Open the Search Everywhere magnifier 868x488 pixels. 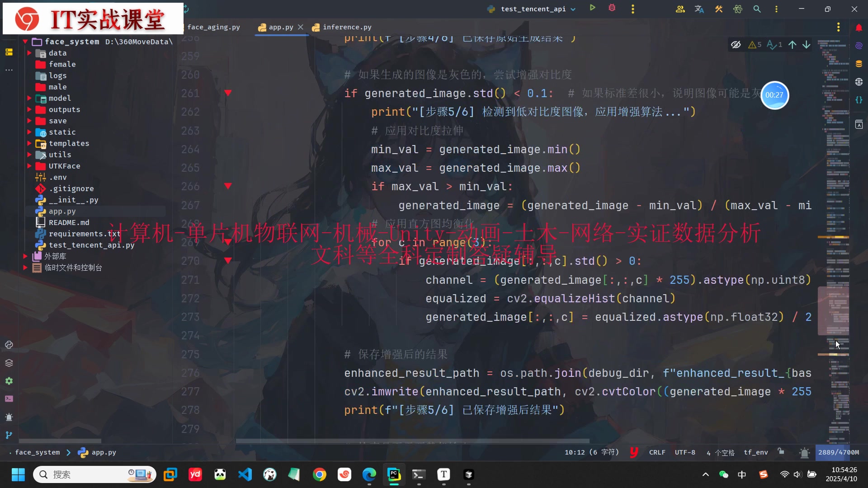tap(757, 9)
